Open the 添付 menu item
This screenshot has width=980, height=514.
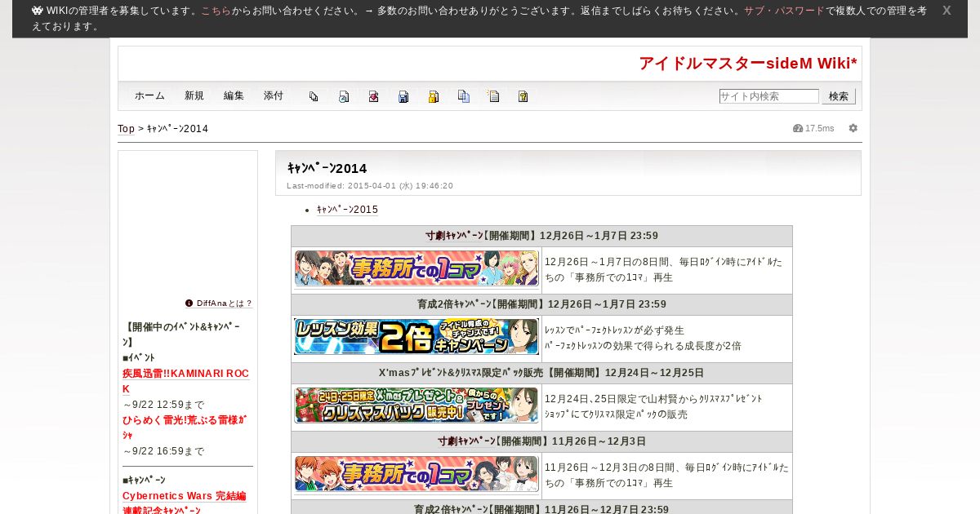coord(274,95)
